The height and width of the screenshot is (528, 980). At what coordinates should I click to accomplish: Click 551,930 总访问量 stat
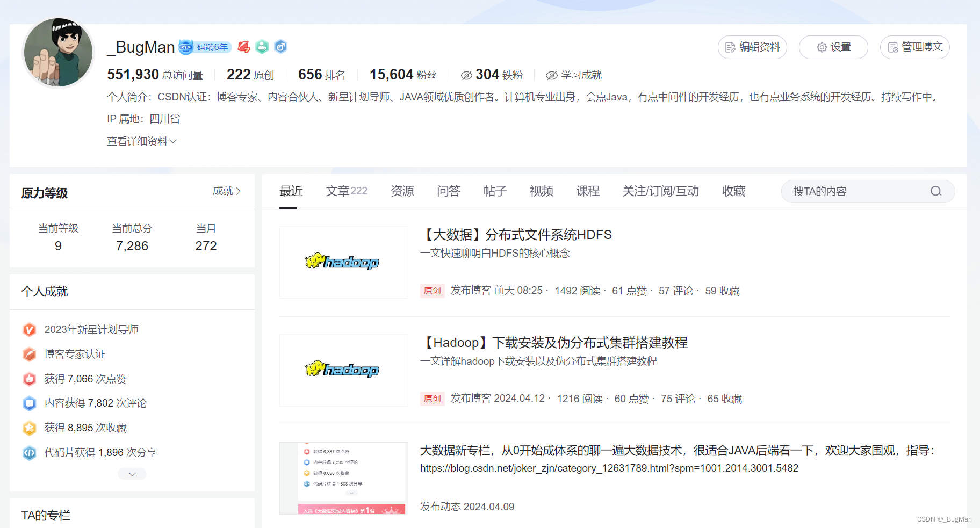155,75
